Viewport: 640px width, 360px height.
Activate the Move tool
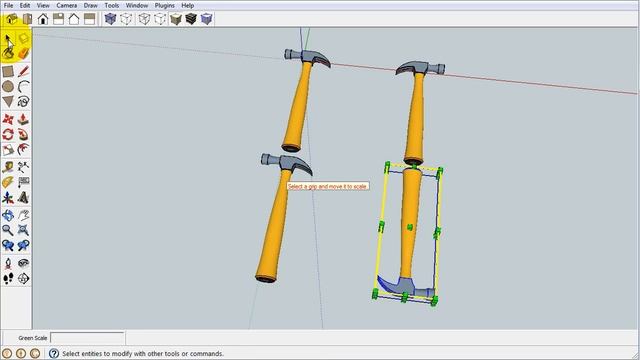point(8,119)
